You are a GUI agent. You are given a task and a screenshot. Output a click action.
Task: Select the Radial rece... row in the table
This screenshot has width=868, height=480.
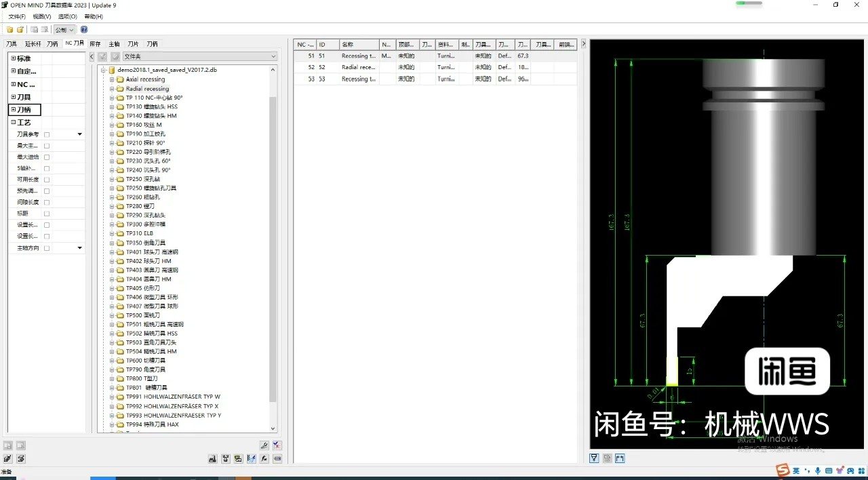point(358,67)
